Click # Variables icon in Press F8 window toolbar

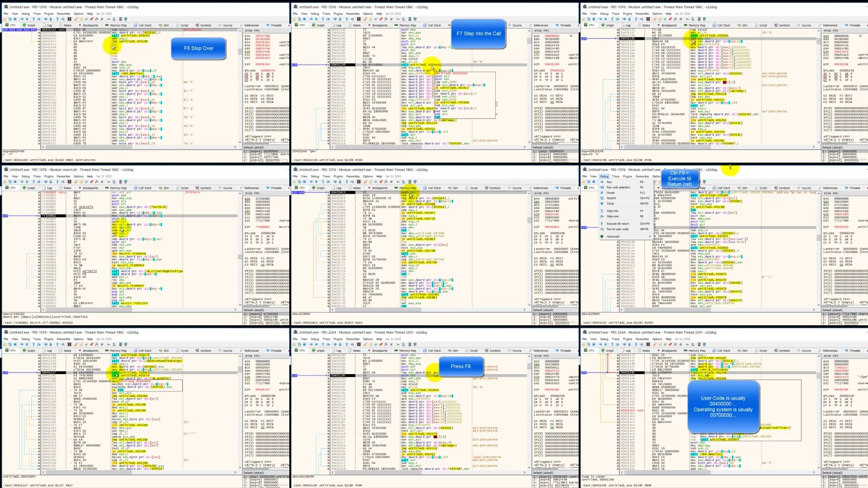(x=391, y=344)
